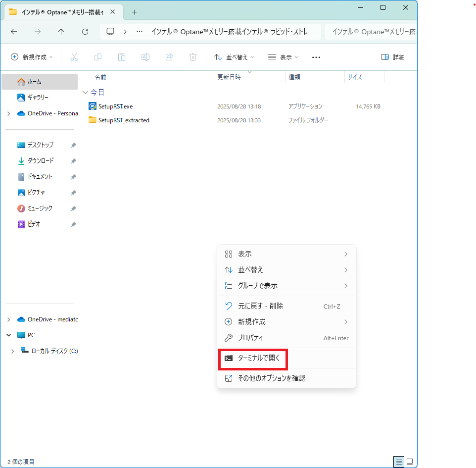Unpin ドキュメント using its pin icon

[x=73, y=177]
